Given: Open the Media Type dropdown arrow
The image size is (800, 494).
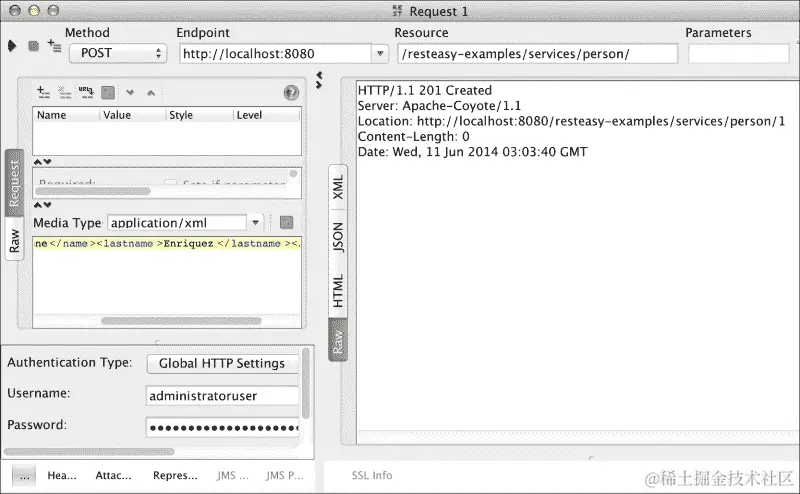Looking at the screenshot, I should (x=255, y=223).
